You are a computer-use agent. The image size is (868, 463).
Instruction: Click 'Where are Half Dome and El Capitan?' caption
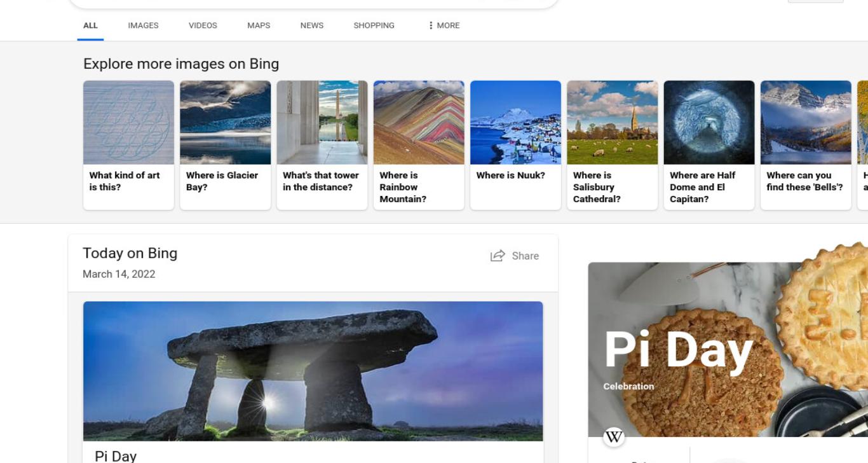pyautogui.click(x=702, y=187)
